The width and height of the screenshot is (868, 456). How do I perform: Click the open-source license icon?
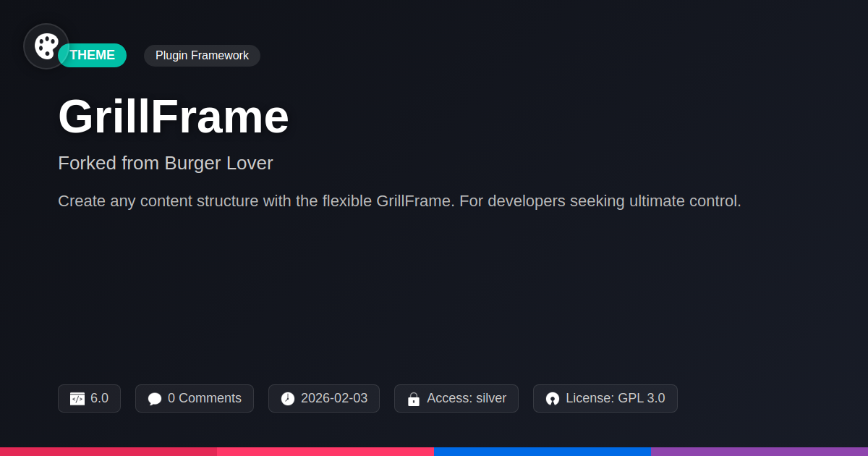553,399
